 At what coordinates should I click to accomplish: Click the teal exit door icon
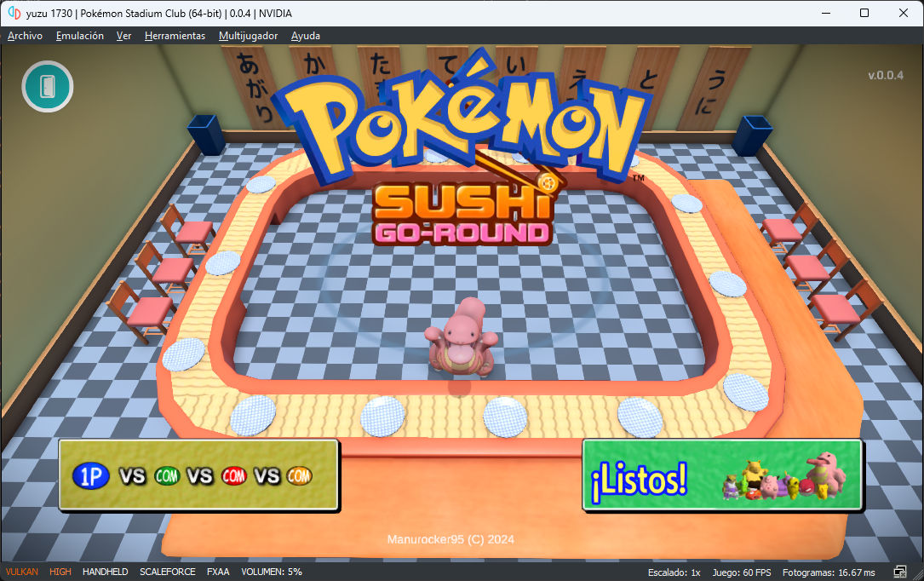[x=47, y=87]
